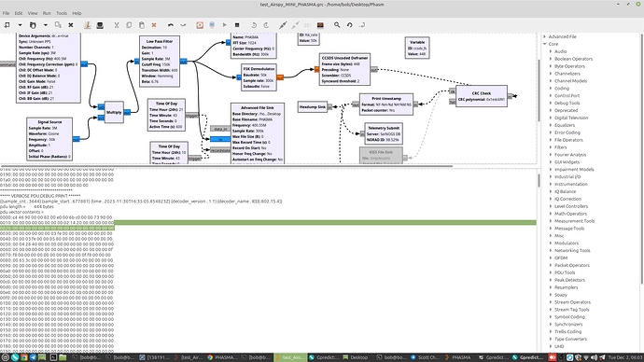The width and height of the screenshot is (644, 362).
Task: Select the Stream Tag Tools tree item
Action: click(572, 310)
